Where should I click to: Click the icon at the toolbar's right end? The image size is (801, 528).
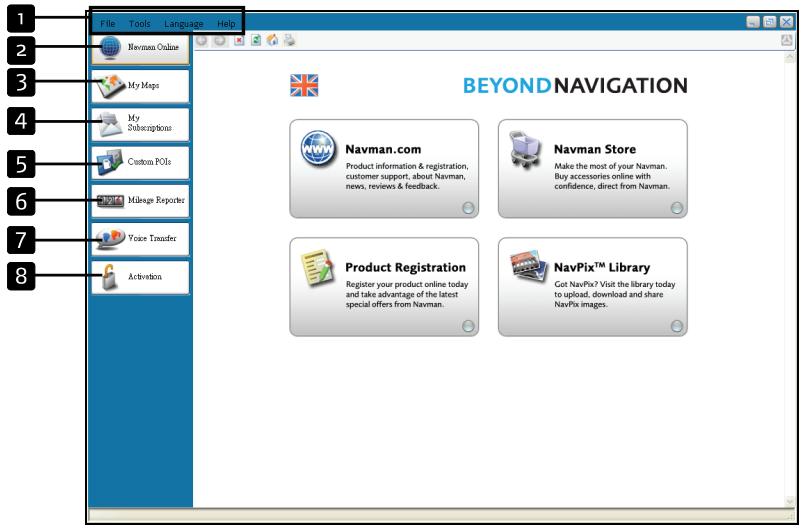click(787, 40)
